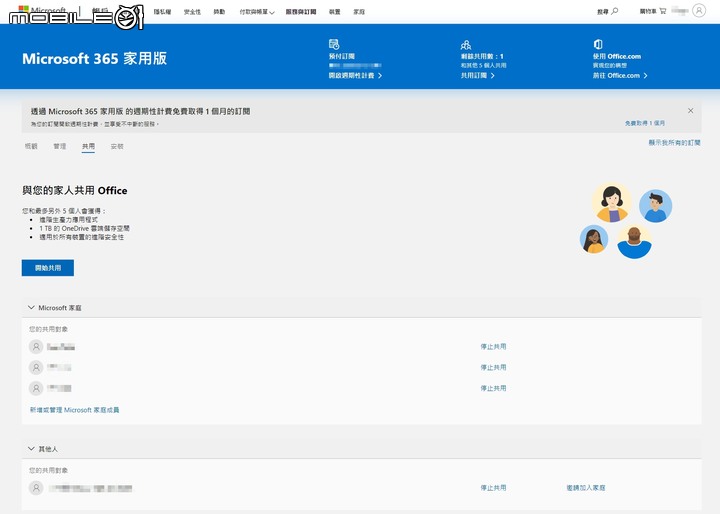This screenshot has height=514, width=720.
Task: Click the Office logo icon in banner
Action: tap(598, 44)
